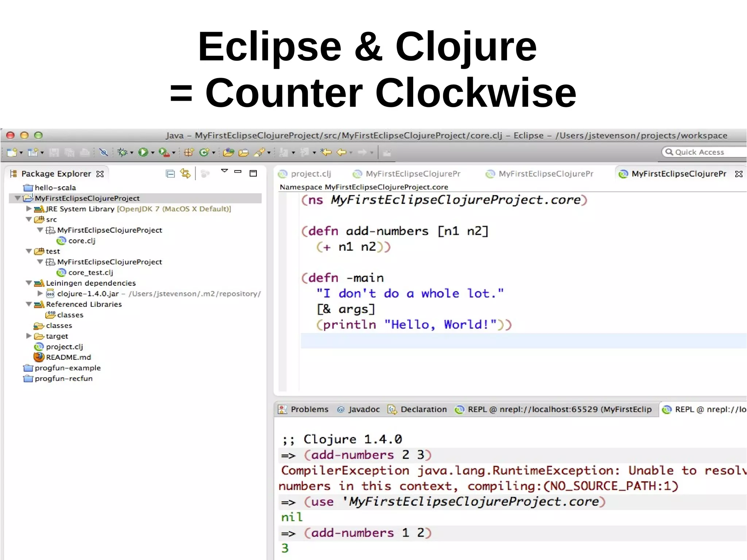Image resolution: width=747 pixels, height=560 pixels.
Task: Open the dropdown arrow beside Debug icon
Action: click(x=132, y=153)
